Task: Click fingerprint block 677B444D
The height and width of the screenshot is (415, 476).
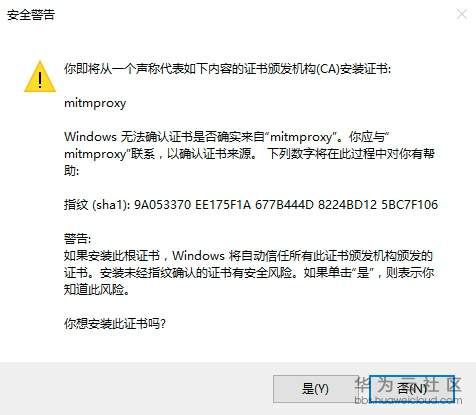Action: click(284, 204)
